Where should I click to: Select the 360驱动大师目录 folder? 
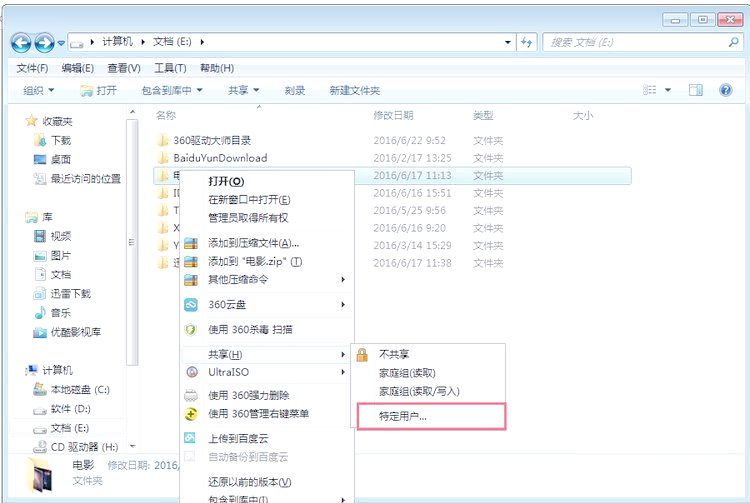212,141
